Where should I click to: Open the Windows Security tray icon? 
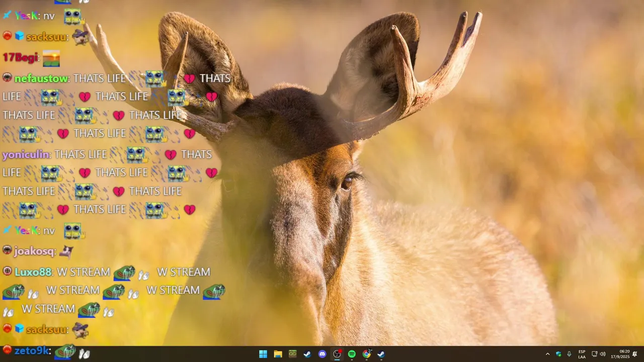(558, 354)
